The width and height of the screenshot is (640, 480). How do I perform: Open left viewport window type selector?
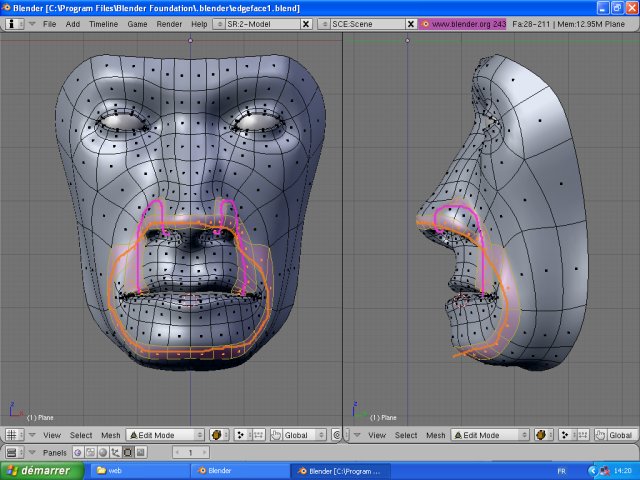[x=15, y=435]
